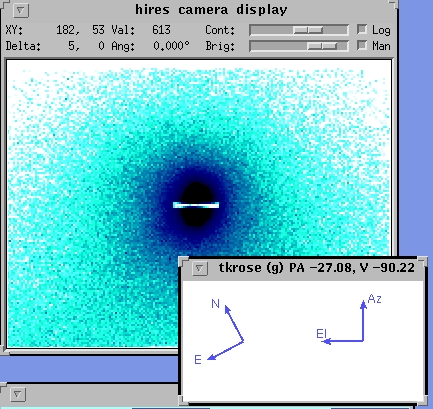Open the tkrose window menu button

click(x=200, y=268)
